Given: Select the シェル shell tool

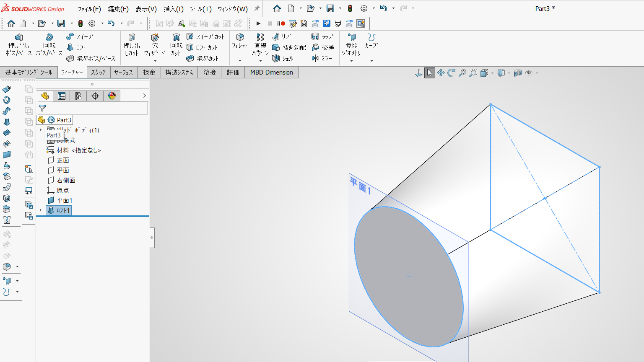Looking at the screenshot, I should 283,59.
